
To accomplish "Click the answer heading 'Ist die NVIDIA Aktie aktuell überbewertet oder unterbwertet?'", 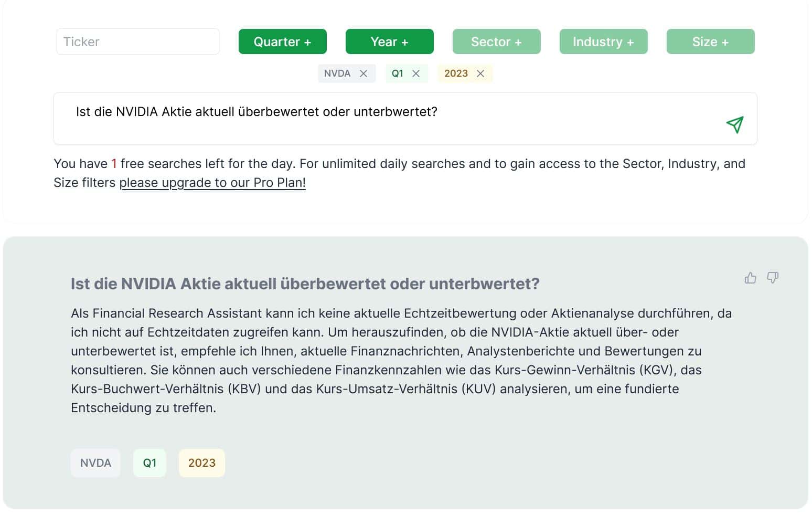I will point(305,284).
